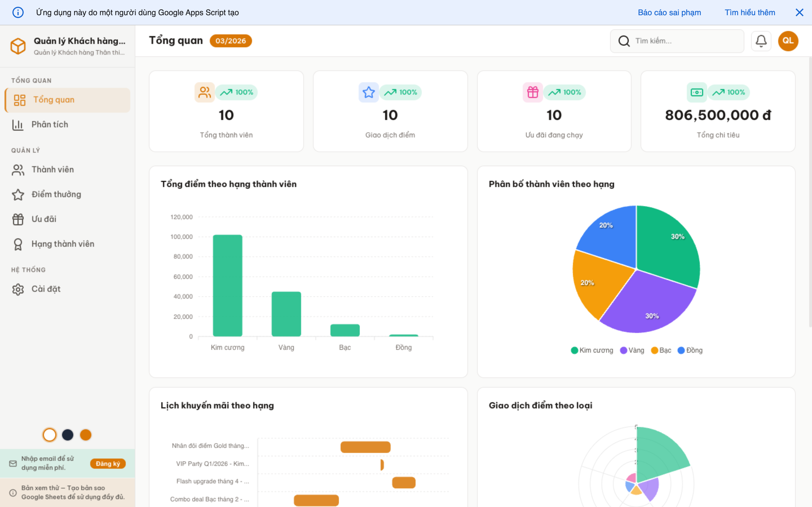Viewport: 812px width, 507px height.
Task: Click the orange cube app logo
Action: coord(18,46)
